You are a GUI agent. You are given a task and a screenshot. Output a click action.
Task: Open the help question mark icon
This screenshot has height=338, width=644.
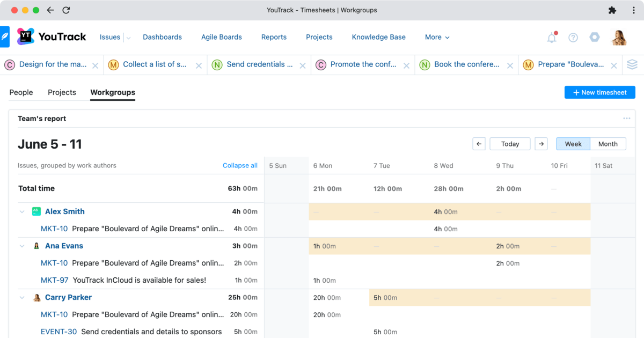coord(573,37)
